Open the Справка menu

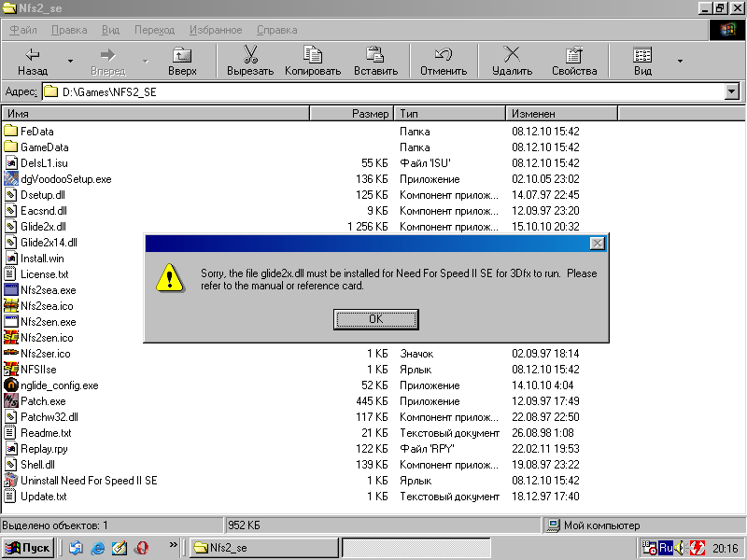276,30
